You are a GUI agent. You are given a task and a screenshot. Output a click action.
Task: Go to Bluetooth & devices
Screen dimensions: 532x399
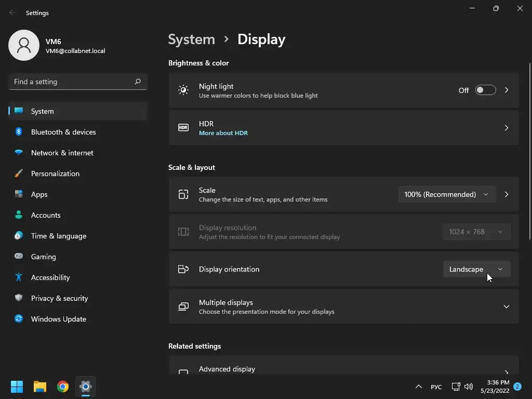(x=78, y=132)
